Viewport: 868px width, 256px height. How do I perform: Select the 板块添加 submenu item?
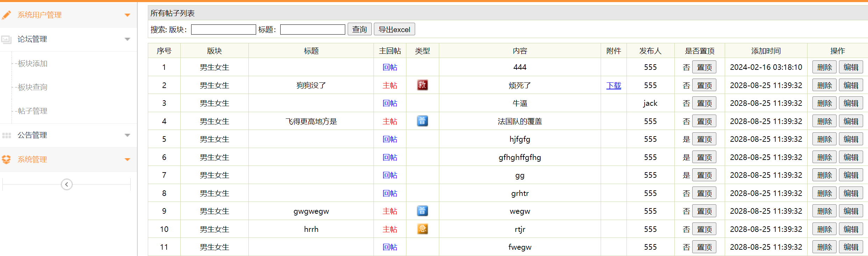point(32,64)
